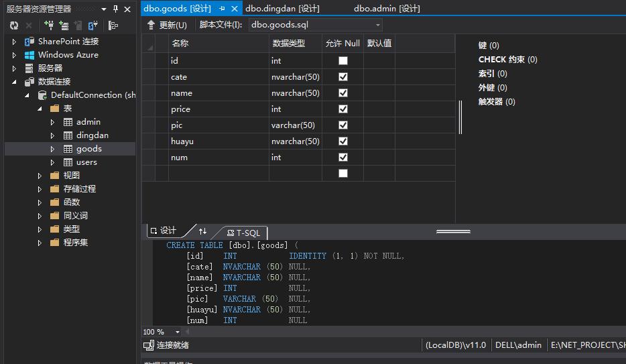
Task: Expand the admin table node
Action: point(53,122)
